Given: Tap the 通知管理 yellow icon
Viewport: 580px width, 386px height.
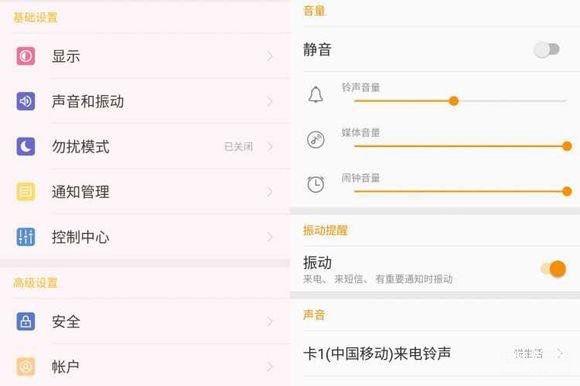Looking at the screenshot, I should click(26, 192).
